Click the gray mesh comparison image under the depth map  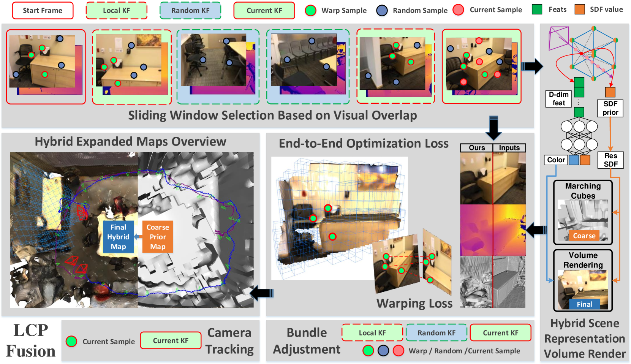pos(493,282)
